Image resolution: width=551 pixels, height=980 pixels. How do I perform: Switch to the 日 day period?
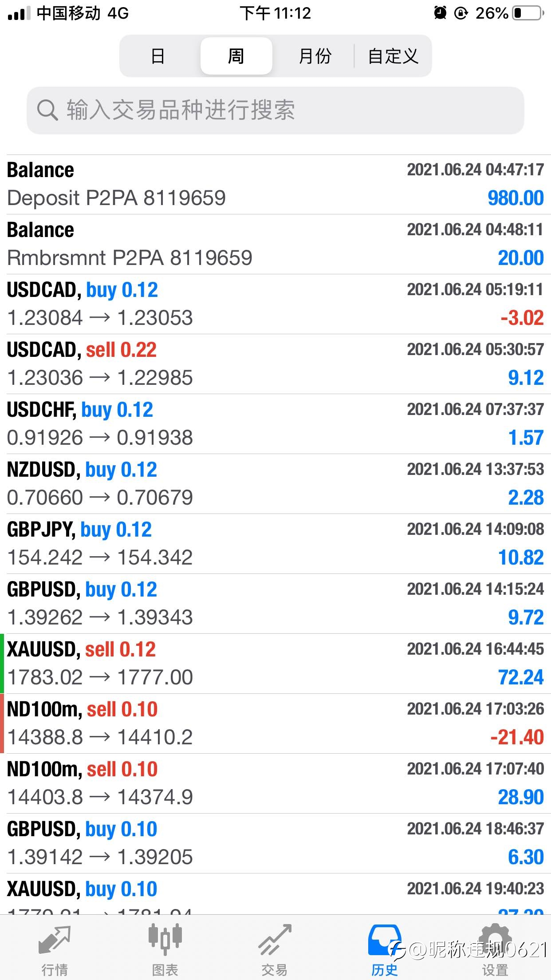coord(158,56)
